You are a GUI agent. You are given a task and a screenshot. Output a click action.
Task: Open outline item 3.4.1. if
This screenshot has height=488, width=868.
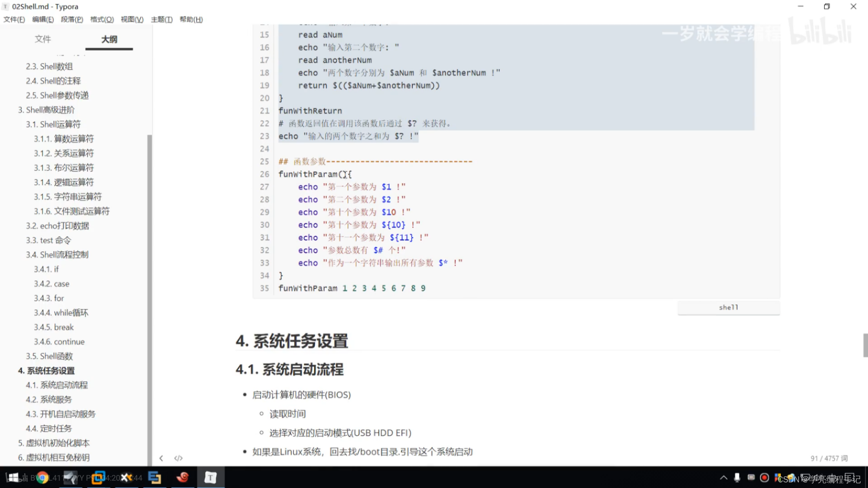46,269
